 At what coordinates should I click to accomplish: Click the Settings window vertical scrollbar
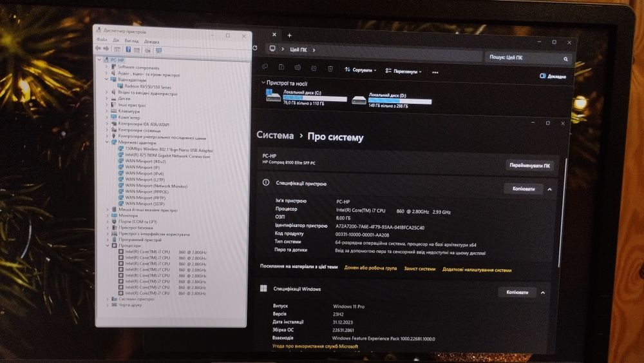coord(562,214)
